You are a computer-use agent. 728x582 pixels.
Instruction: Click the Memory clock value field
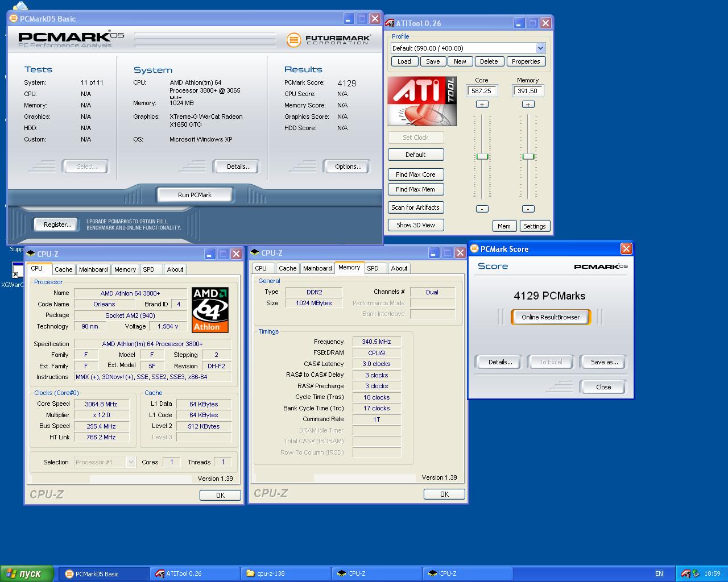[x=528, y=91]
